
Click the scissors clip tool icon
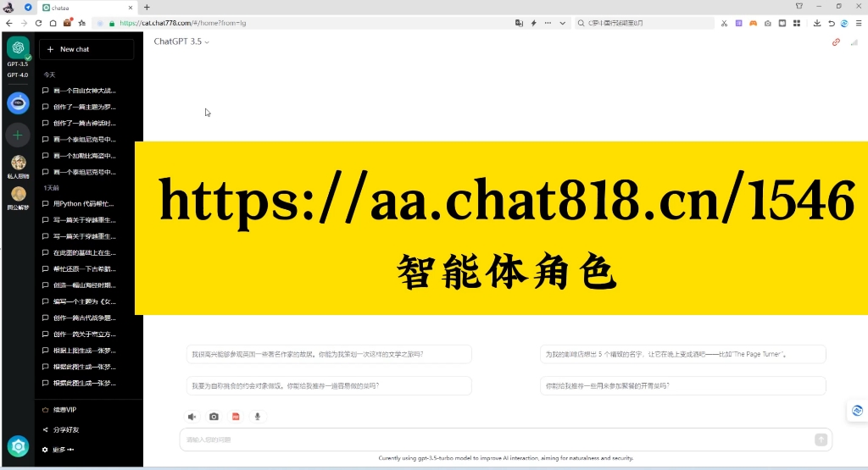pos(724,23)
